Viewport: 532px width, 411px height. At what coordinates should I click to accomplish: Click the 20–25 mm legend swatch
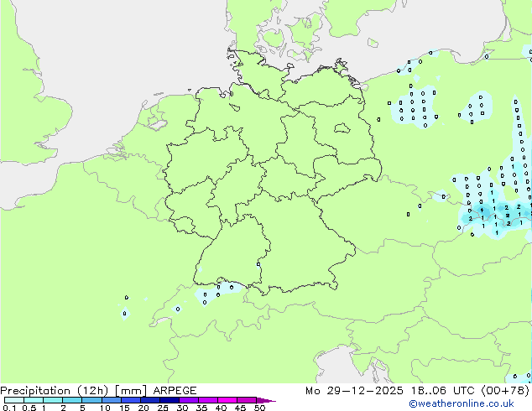[149, 400]
